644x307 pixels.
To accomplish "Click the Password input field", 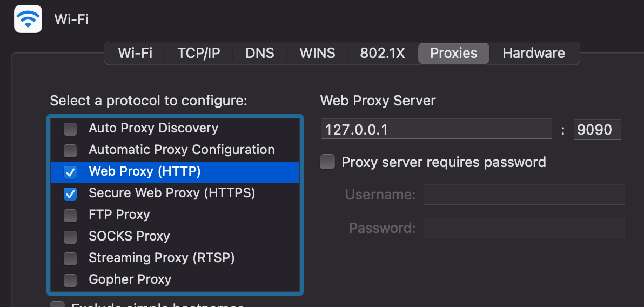I will pyautogui.click(x=524, y=228).
